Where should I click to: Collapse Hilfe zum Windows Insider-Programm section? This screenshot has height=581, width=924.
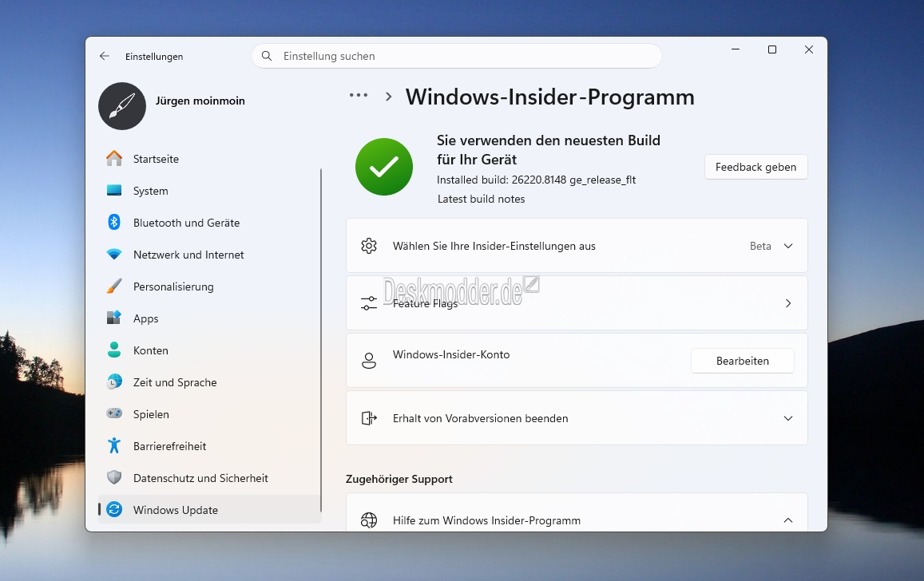pos(787,520)
